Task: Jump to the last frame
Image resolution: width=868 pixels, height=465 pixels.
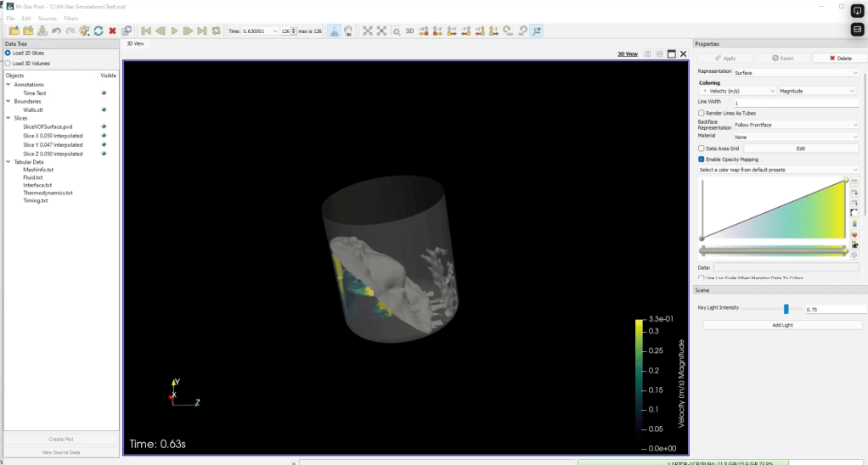Action: coord(202,31)
